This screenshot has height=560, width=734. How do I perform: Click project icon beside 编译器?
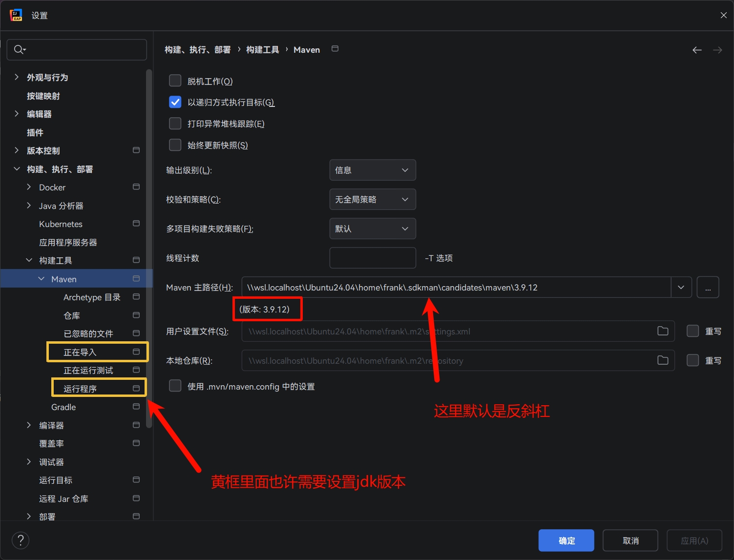[x=136, y=425]
